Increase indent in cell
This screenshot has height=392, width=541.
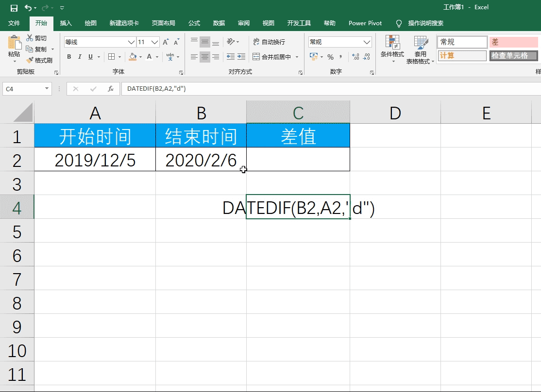241,57
